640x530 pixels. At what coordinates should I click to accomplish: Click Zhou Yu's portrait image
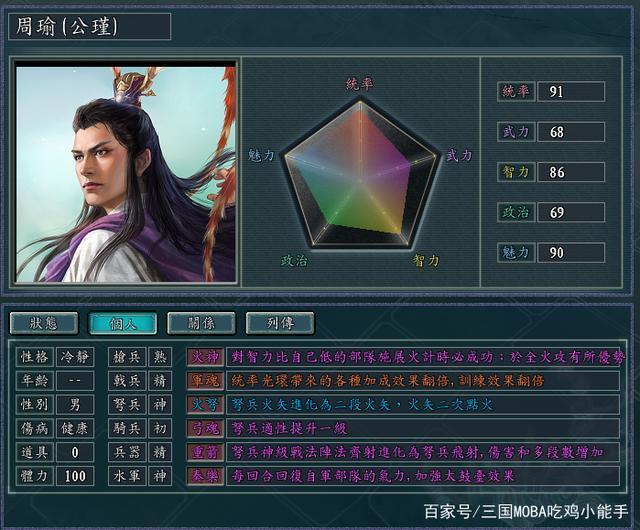(x=126, y=174)
